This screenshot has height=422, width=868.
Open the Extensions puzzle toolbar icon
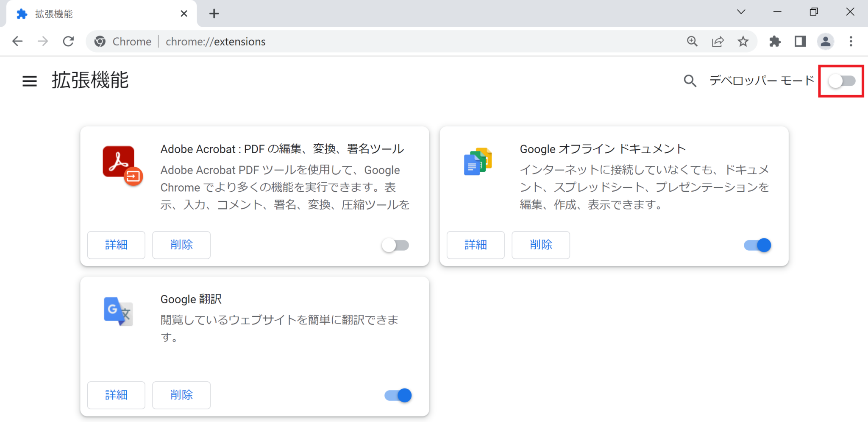point(775,42)
